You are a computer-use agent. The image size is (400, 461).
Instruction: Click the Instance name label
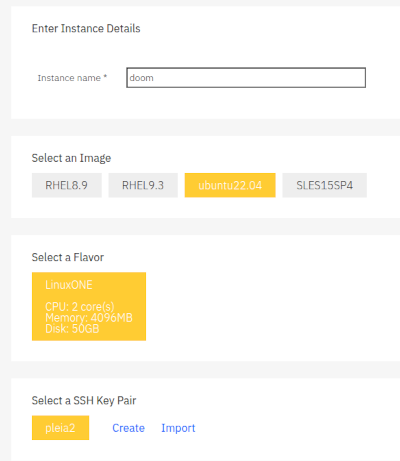pyautogui.click(x=69, y=78)
